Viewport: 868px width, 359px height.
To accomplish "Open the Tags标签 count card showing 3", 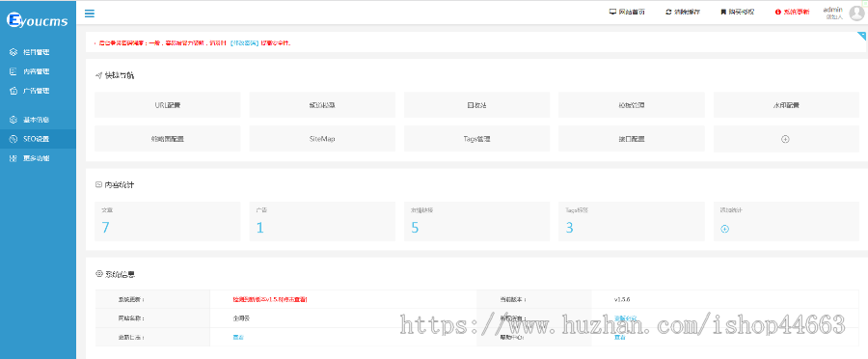I will click(632, 221).
